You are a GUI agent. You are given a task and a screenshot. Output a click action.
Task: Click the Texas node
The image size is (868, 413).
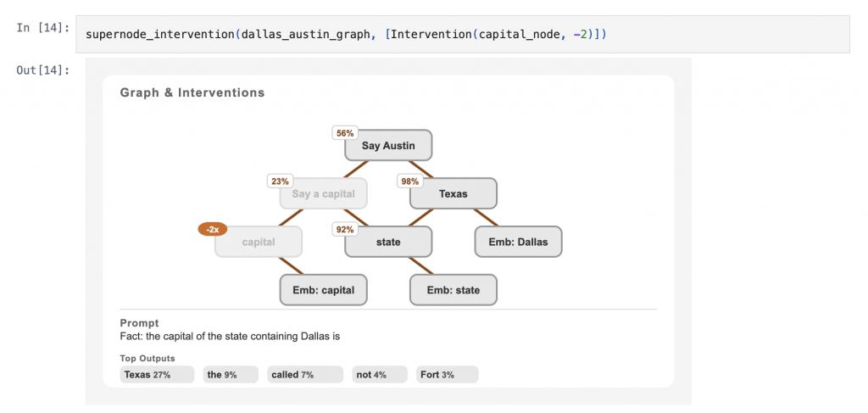coord(453,193)
